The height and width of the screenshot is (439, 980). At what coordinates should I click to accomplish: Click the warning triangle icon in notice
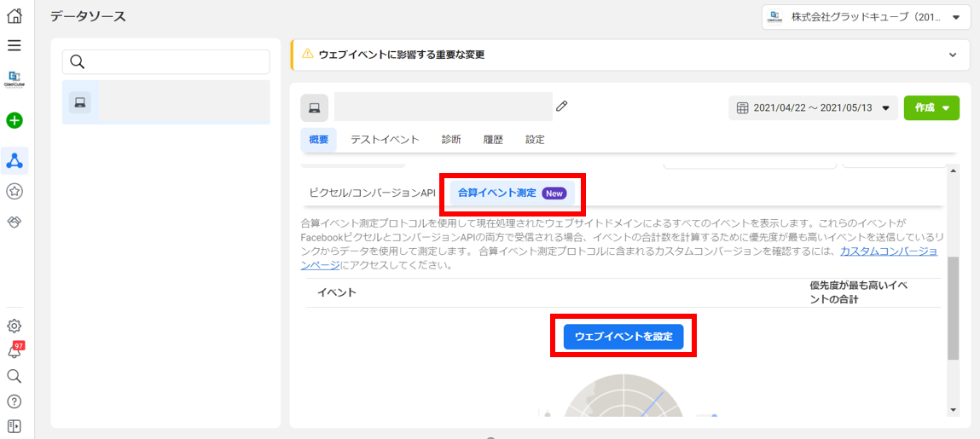307,55
